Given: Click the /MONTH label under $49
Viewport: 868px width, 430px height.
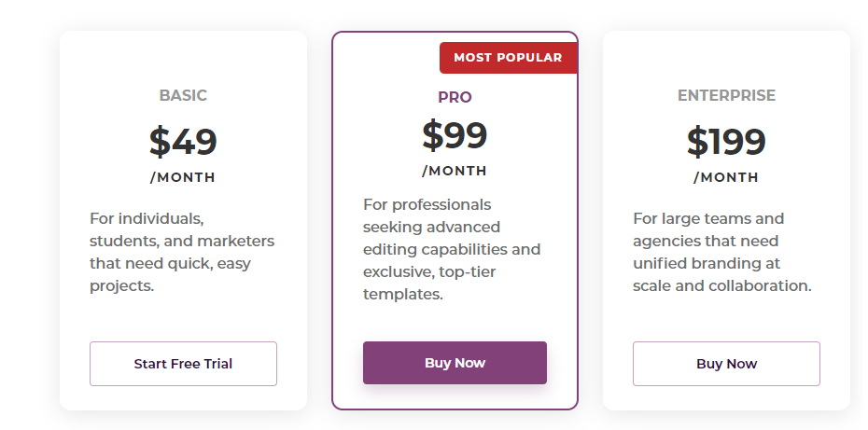Looking at the screenshot, I should pyautogui.click(x=183, y=177).
